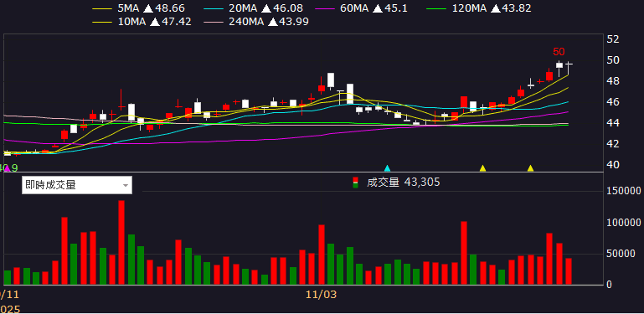Open the 即時成交量 indicator dropdown

point(77,185)
